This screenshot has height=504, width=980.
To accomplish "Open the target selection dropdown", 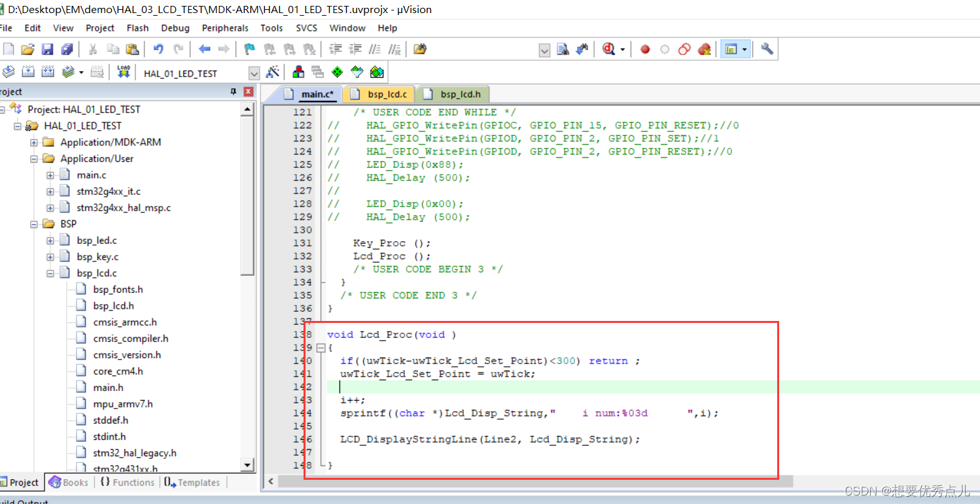I will pyautogui.click(x=254, y=73).
